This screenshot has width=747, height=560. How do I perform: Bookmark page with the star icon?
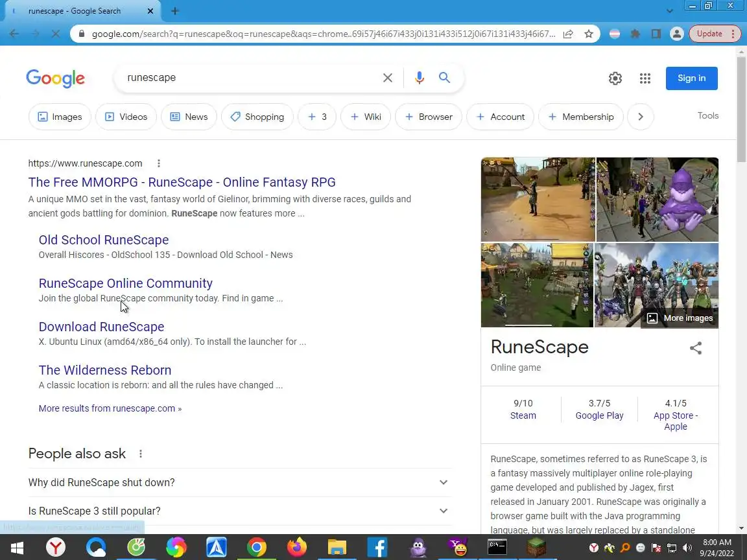589,34
